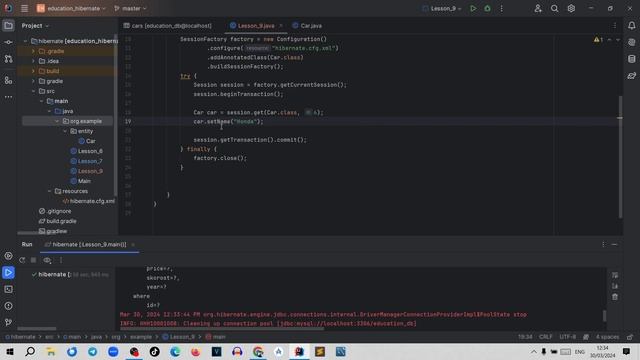Open the Structure tool window
640x360 pixels.
[8, 80]
